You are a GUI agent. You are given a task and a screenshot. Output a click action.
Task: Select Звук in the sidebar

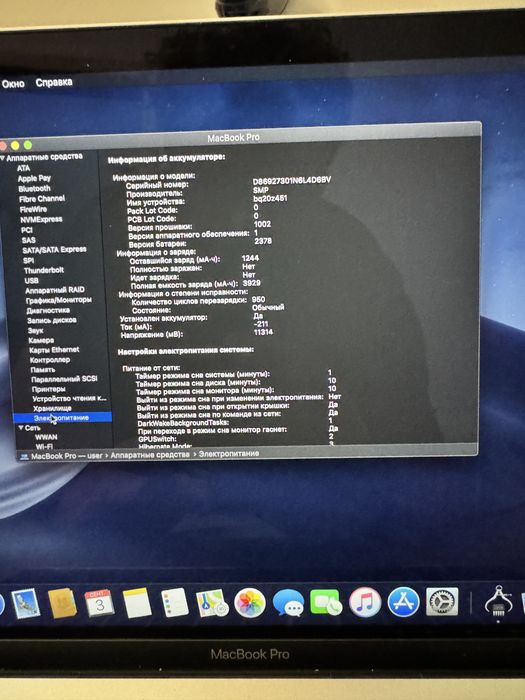[35, 330]
